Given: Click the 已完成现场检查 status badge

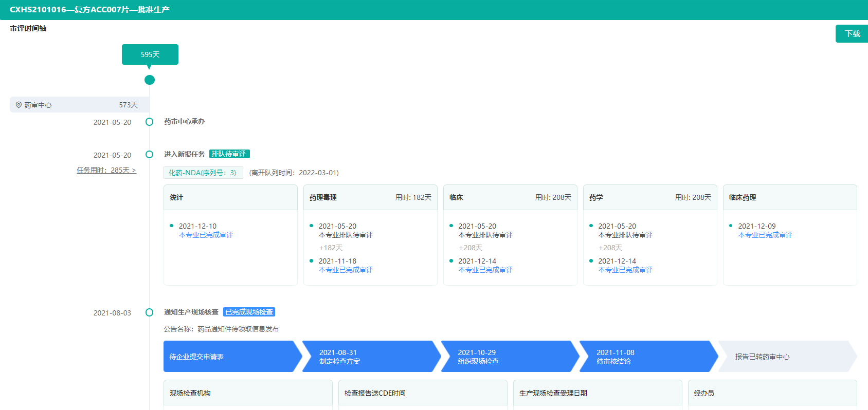Looking at the screenshot, I should pyautogui.click(x=249, y=312).
